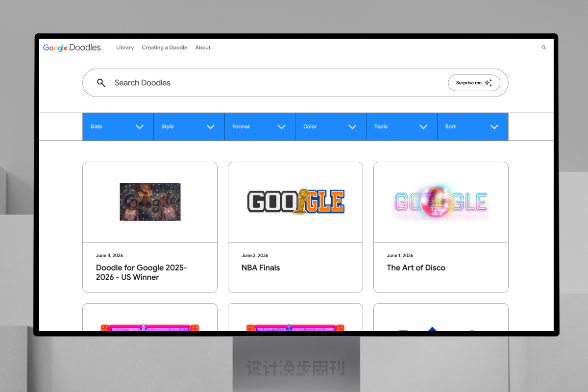Expand the Format filter dropdown
This screenshot has height=392, width=588.
tap(260, 126)
